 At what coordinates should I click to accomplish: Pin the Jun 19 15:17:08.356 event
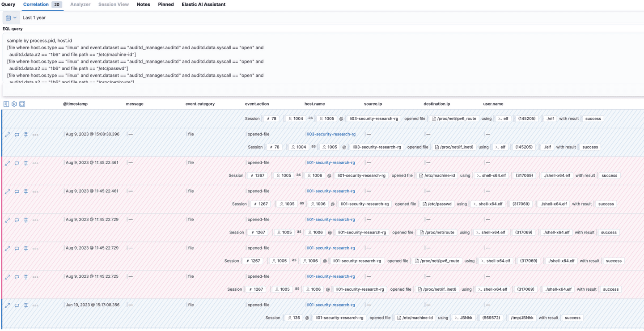pyautogui.click(x=25, y=305)
